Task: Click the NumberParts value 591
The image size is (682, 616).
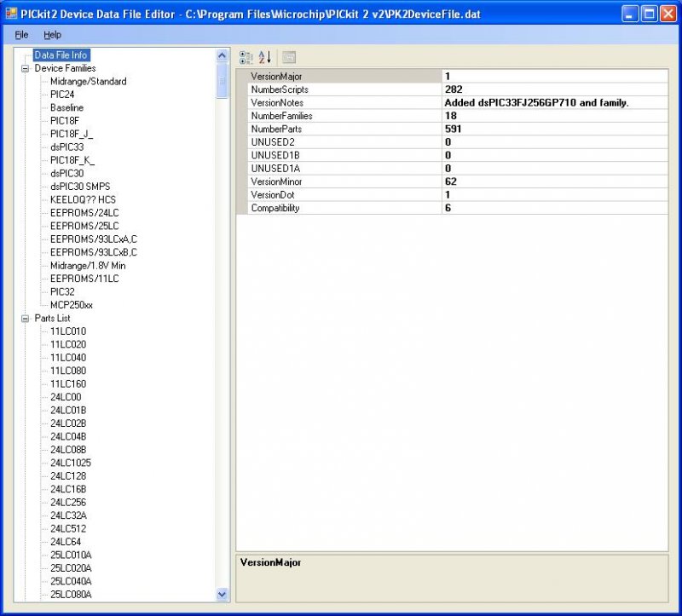Action: click(x=555, y=130)
